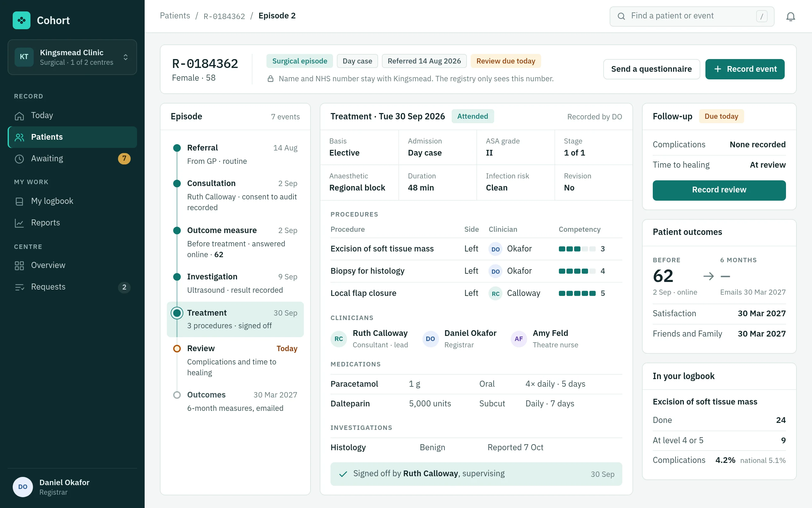
Task: Select the Treatment event dated 30 Sep
Action: tap(235, 319)
